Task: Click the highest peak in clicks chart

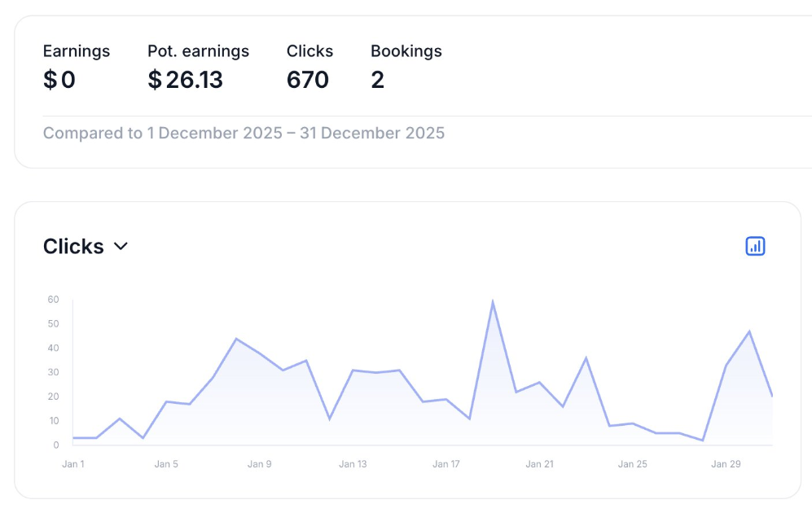Action: click(493, 302)
